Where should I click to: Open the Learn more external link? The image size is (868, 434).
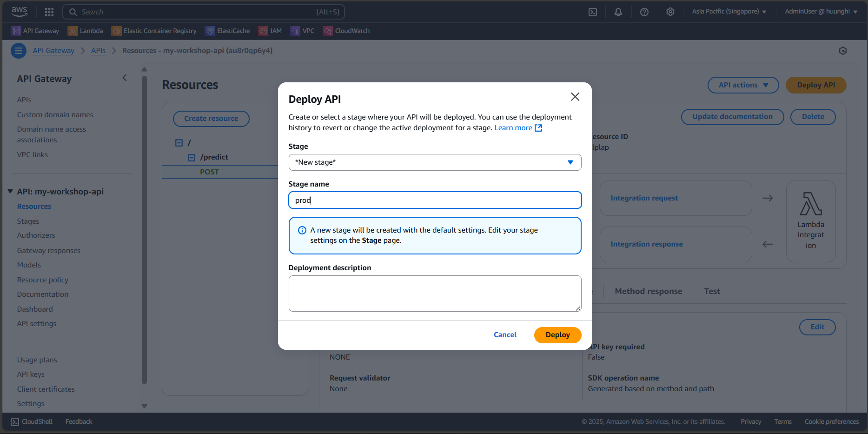518,128
